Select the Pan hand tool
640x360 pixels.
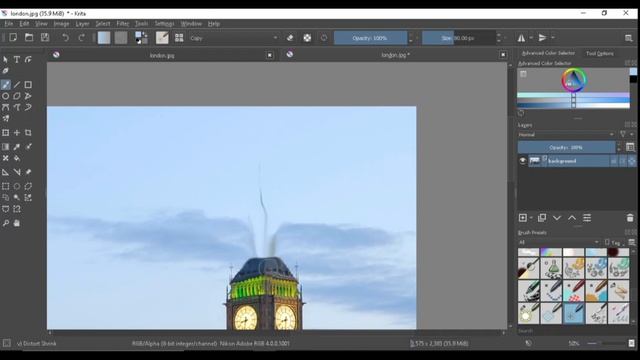click(17, 223)
